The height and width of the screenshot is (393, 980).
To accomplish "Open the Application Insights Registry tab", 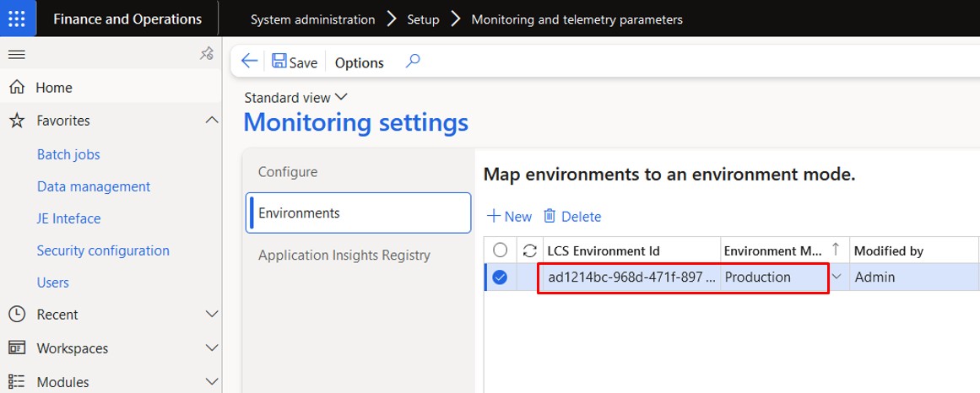I will click(x=344, y=256).
